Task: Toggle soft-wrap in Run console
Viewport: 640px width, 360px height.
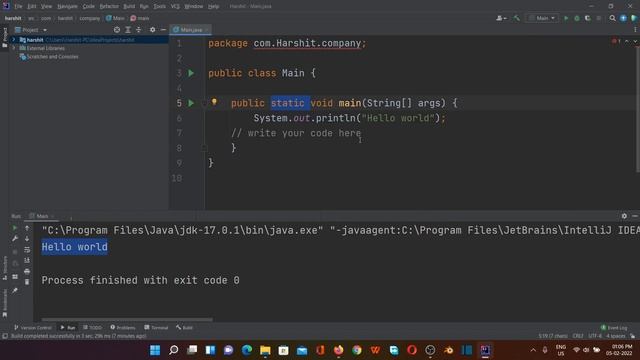Action: pyautogui.click(x=27, y=249)
